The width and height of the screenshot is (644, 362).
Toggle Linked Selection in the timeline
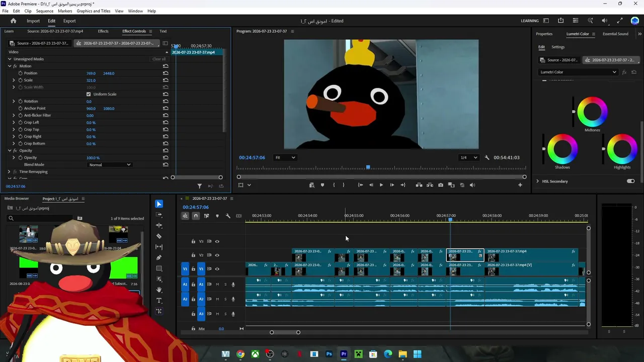206,216
